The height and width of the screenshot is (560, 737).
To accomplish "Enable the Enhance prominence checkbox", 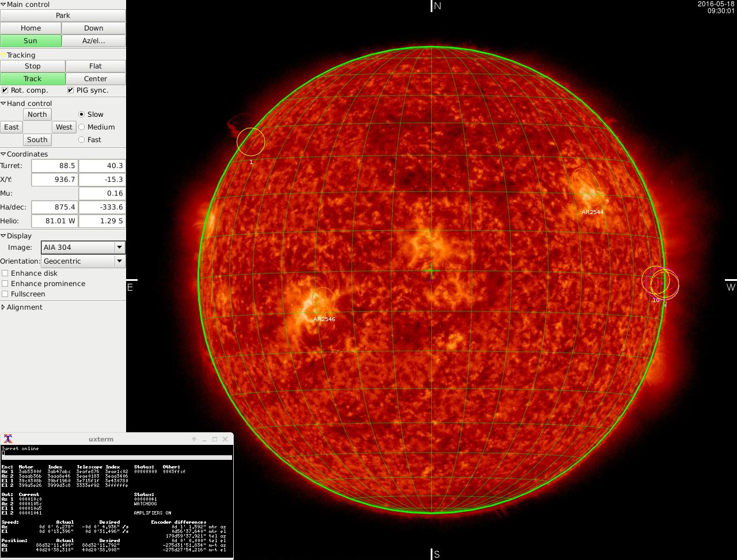I will pyautogui.click(x=5, y=284).
